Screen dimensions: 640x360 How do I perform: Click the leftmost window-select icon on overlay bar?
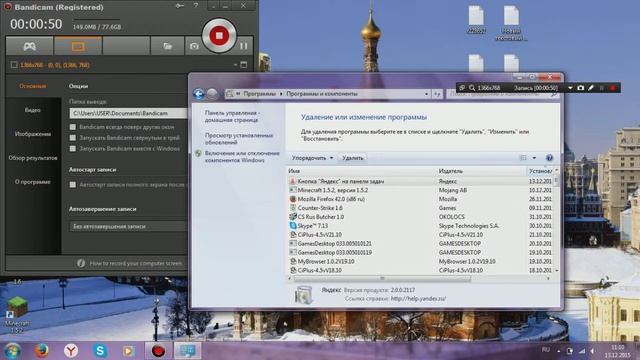462,88
